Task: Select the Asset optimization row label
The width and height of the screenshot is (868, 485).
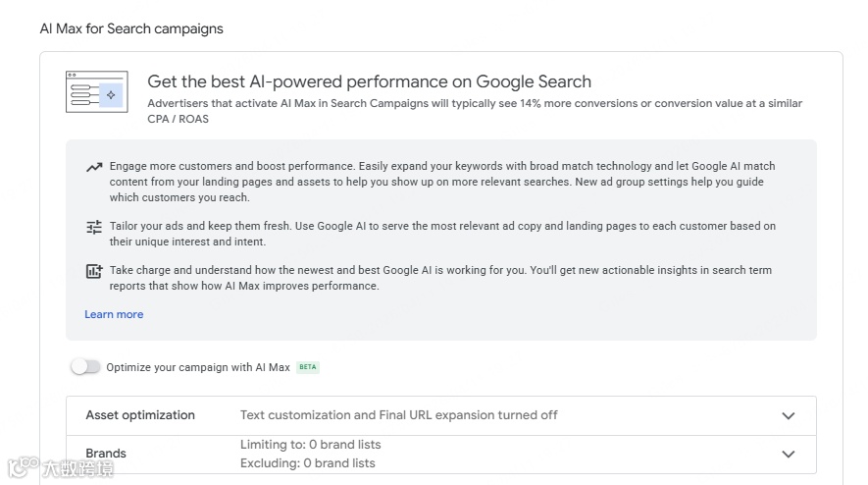Action: tap(140, 415)
